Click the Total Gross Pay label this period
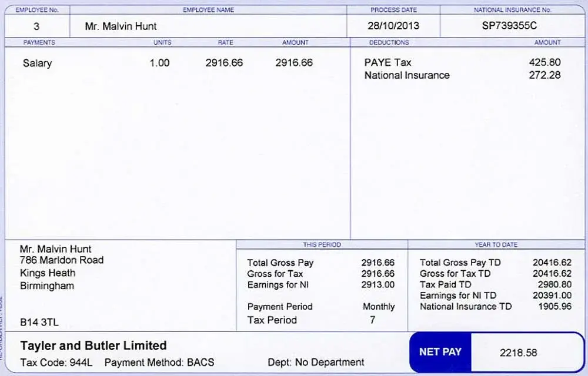The width and height of the screenshot is (588, 376). click(280, 263)
